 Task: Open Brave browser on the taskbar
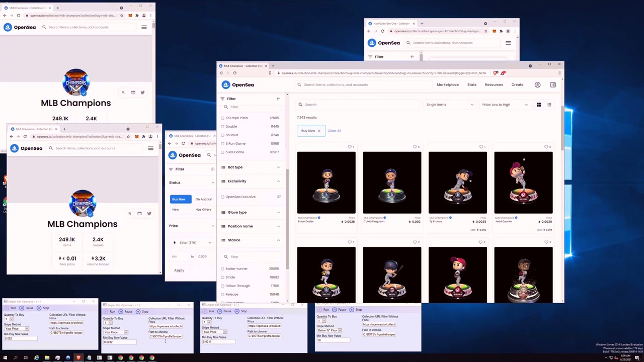[78, 358]
